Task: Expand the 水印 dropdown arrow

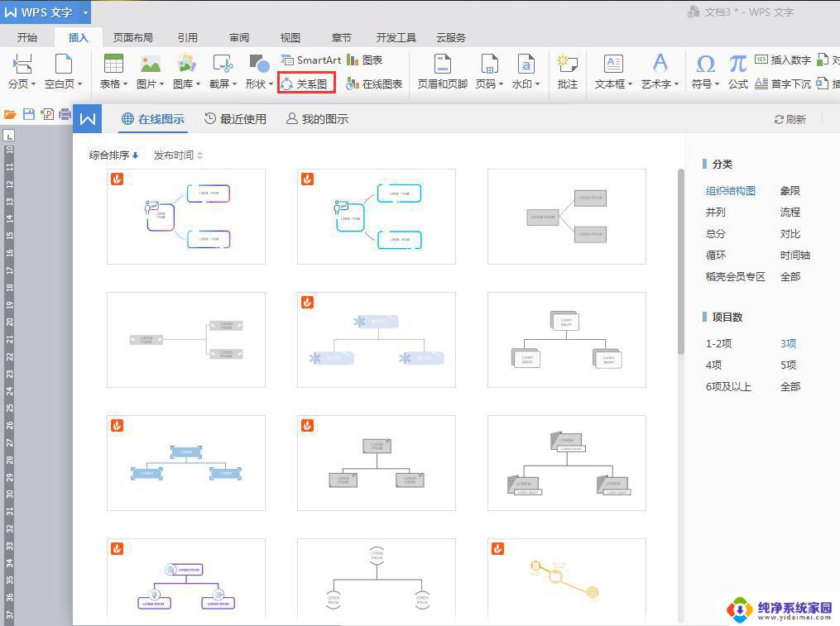Action: click(537, 84)
